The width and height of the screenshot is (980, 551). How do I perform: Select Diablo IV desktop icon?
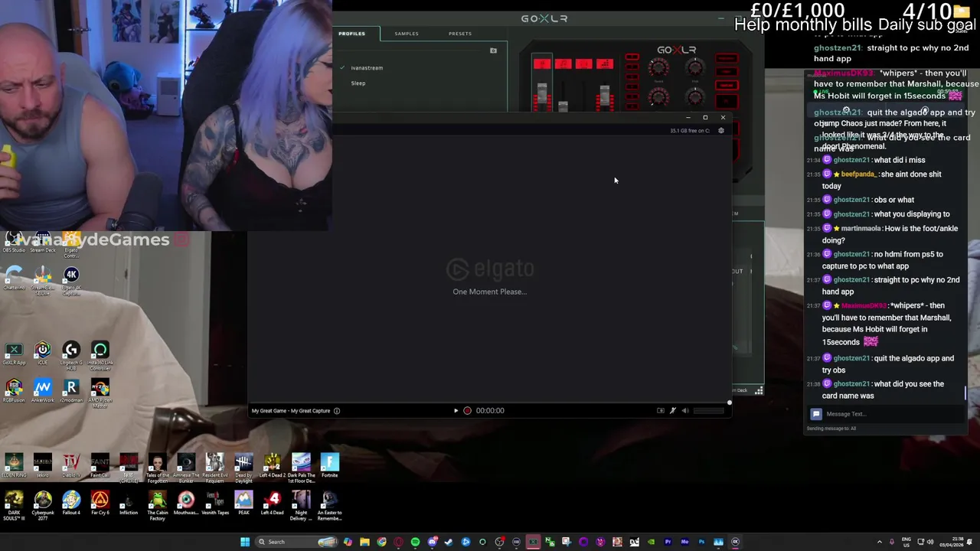click(71, 466)
